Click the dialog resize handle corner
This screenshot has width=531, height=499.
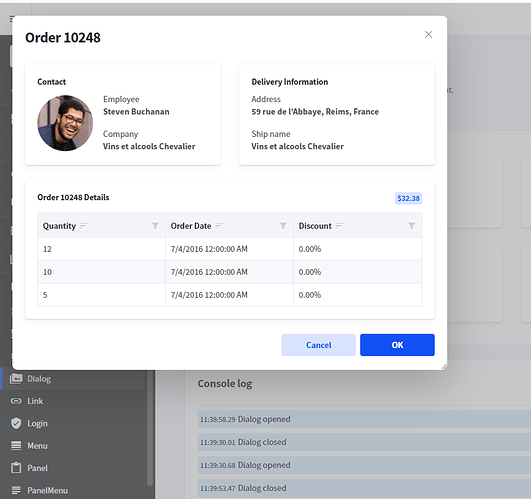pos(444,367)
